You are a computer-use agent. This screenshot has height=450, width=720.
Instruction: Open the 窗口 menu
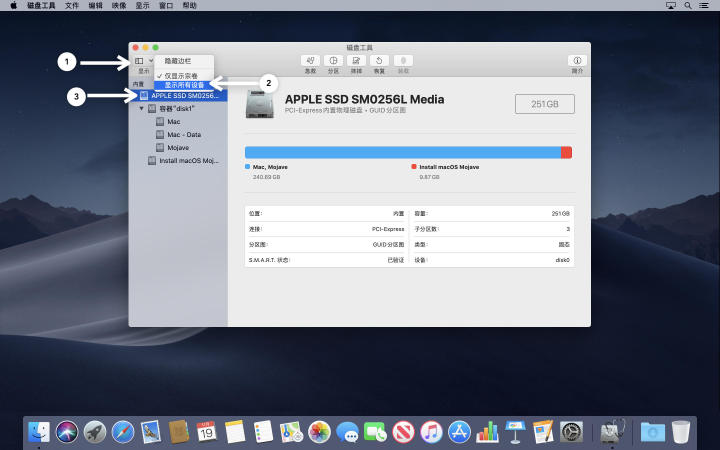point(166,6)
